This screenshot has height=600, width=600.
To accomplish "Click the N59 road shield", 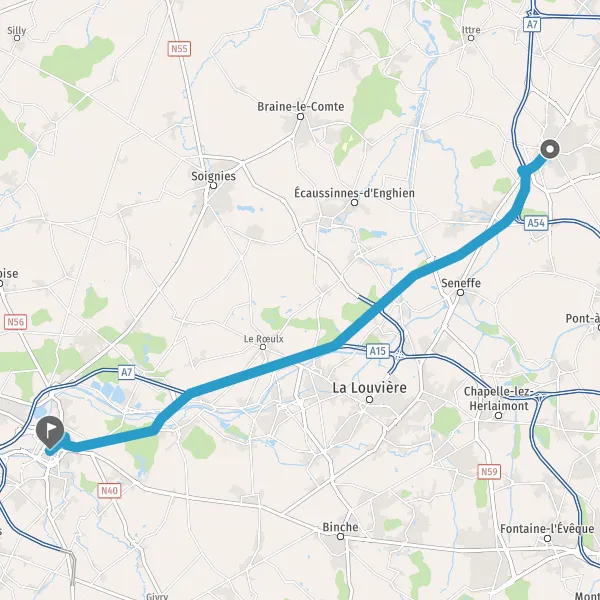I will pos(489,471).
